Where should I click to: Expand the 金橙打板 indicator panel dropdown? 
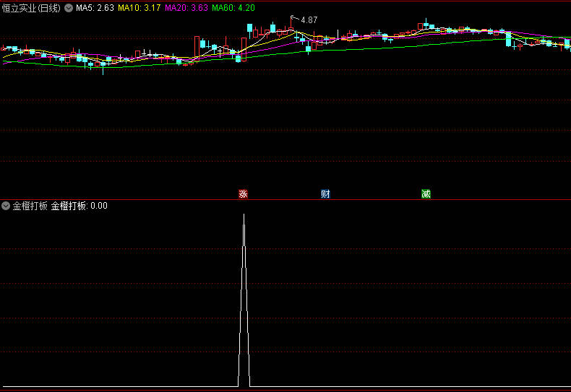pyautogui.click(x=6, y=206)
